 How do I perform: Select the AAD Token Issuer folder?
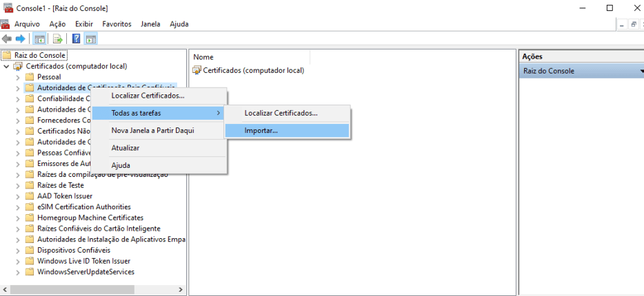pyautogui.click(x=64, y=196)
